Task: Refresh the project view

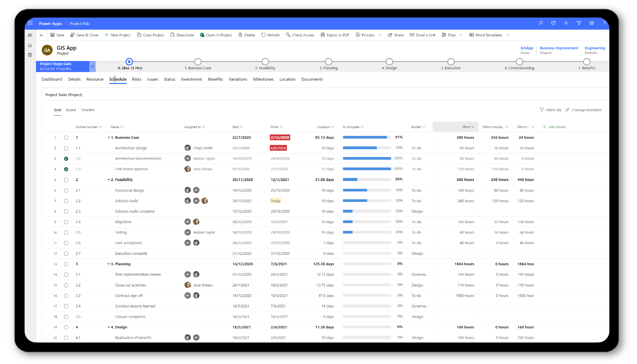Action: click(x=270, y=35)
